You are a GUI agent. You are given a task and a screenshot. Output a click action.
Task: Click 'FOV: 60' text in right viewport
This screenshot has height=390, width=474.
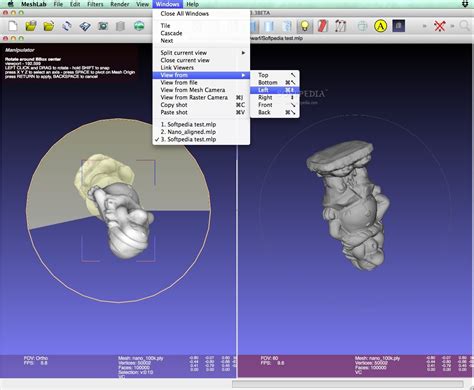pyautogui.click(x=269, y=358)
